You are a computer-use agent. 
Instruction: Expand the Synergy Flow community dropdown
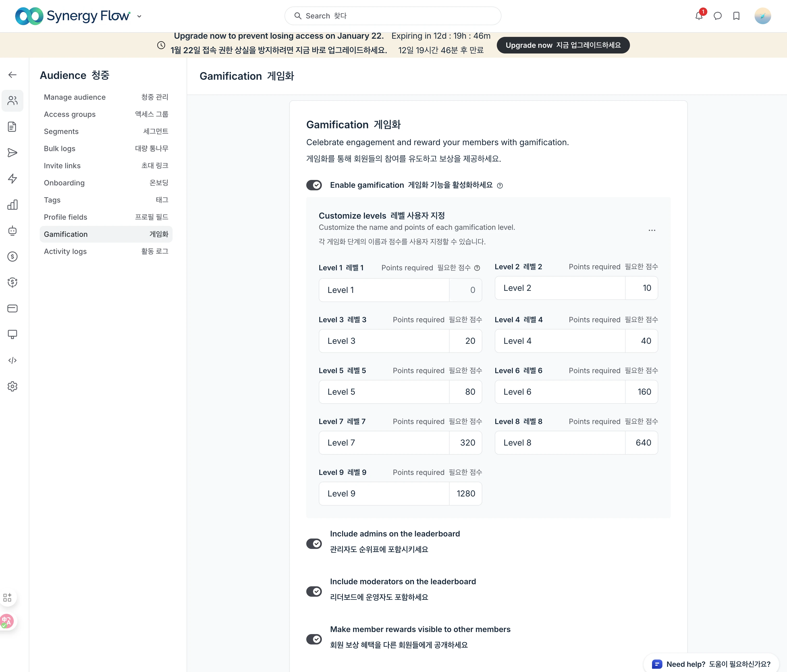tap(139, 16)
